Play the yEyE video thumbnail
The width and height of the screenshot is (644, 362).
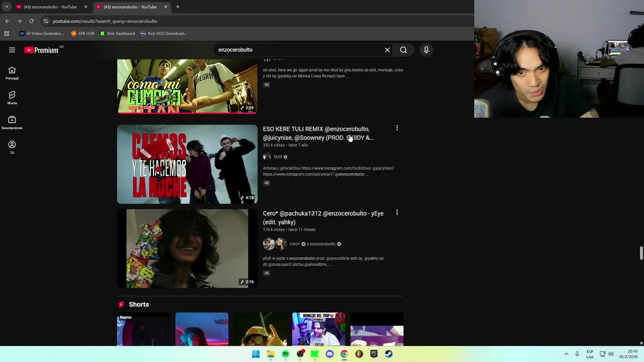click(187, 248)
